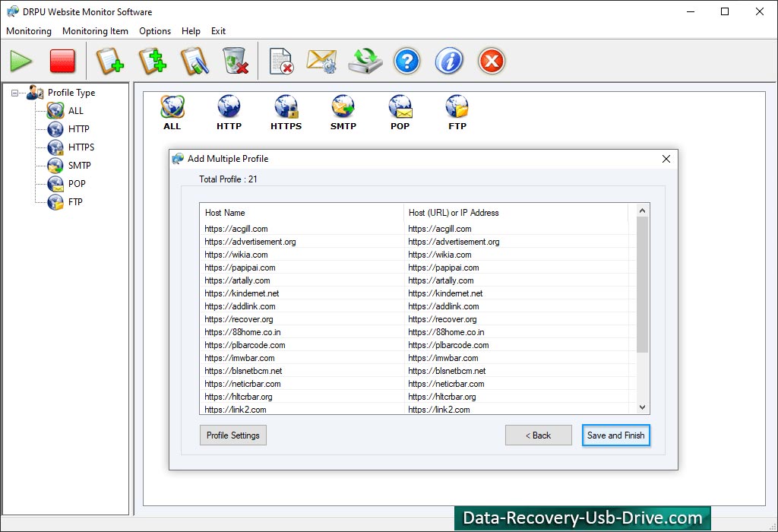This screenshot has height=532, width=778.
Task: Open email settings envelope gear icon
Action: (321, 62)
